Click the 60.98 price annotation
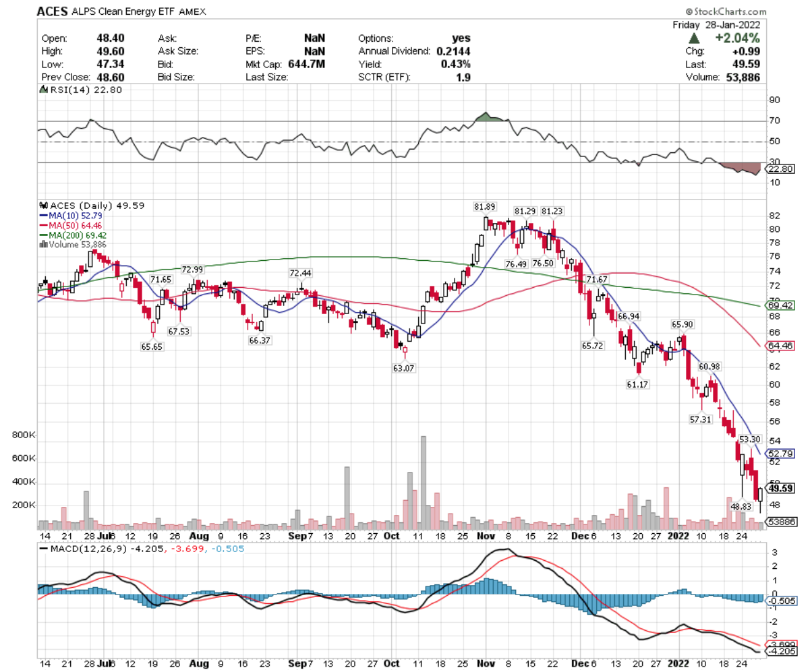812x670 pixels. (709, 367)
